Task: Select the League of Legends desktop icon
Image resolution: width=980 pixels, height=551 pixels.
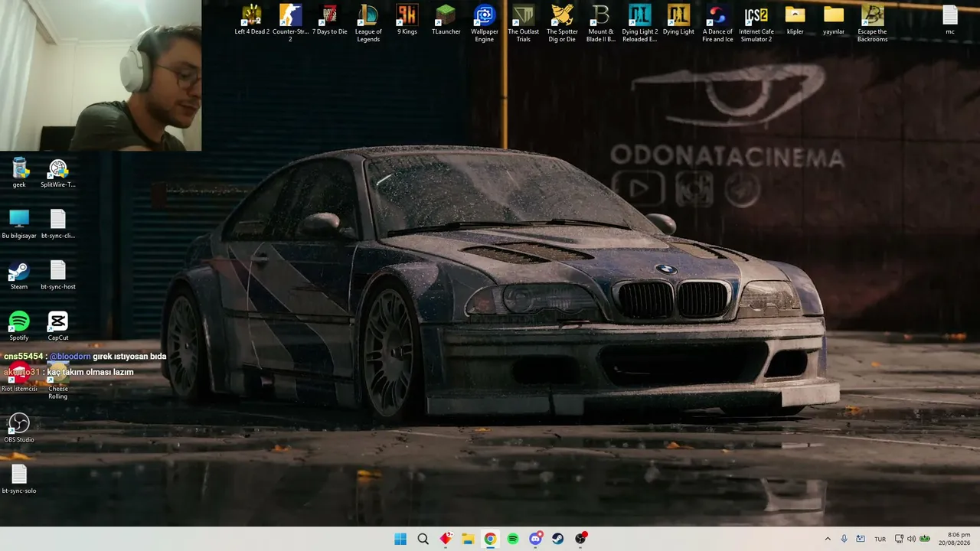Action: tap(368, 23)
